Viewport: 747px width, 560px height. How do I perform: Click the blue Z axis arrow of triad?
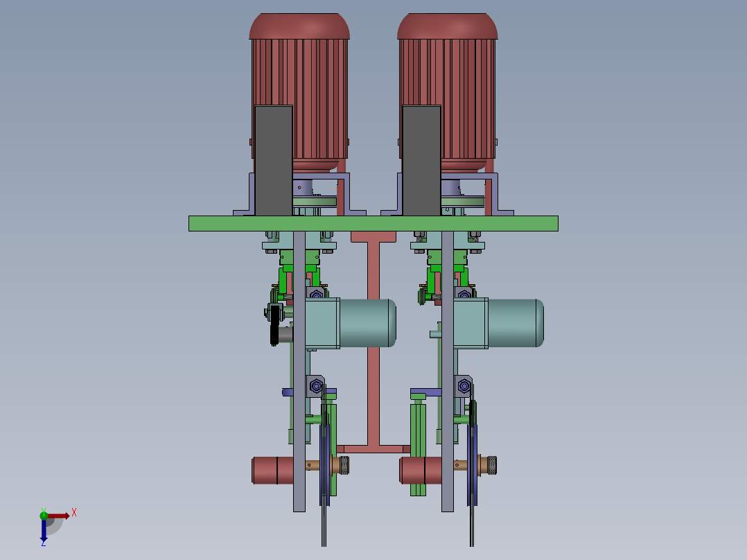[x=44, y=530]
